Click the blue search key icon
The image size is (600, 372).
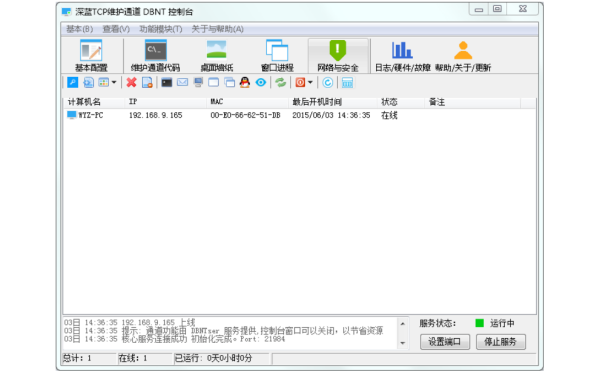pos(73,82)
